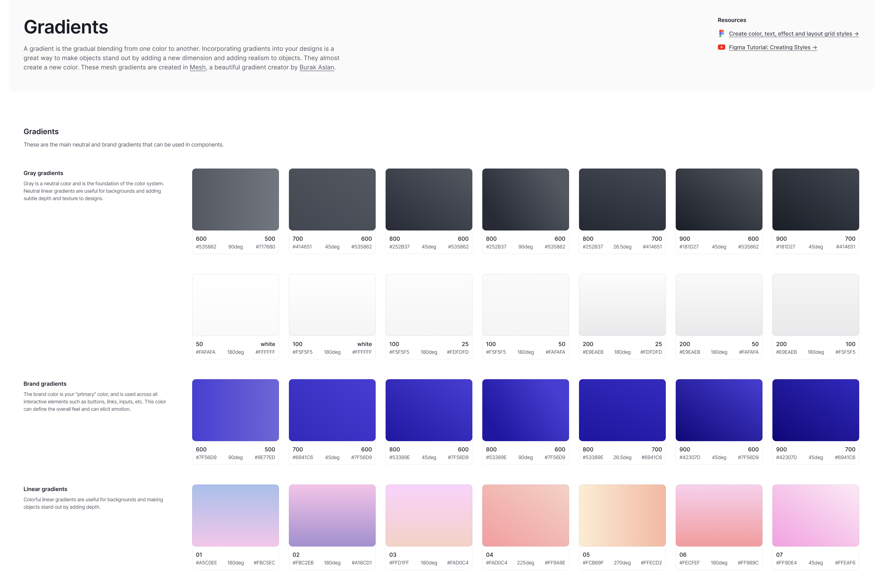The image size is (884, 588).
Task: Select the brand 900 #42307D 45deg gradient
Action: coord(718,410)
